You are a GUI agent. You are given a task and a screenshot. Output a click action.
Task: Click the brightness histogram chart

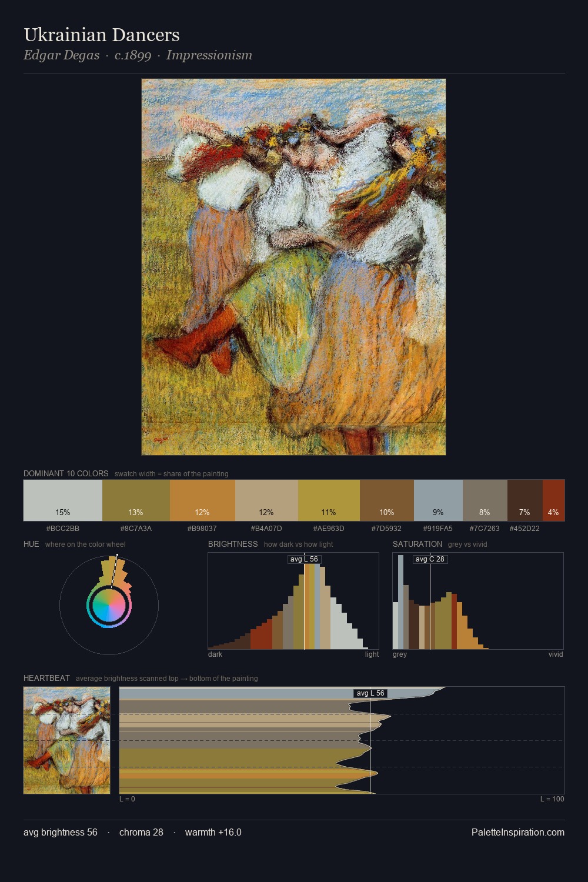click(x=293, y=601)
